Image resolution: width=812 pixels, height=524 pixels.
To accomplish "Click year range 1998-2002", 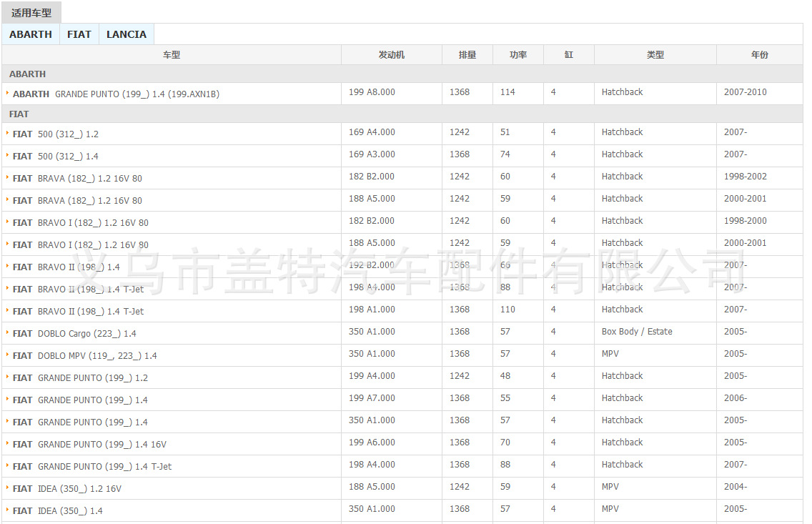I will tap(746, 177).
